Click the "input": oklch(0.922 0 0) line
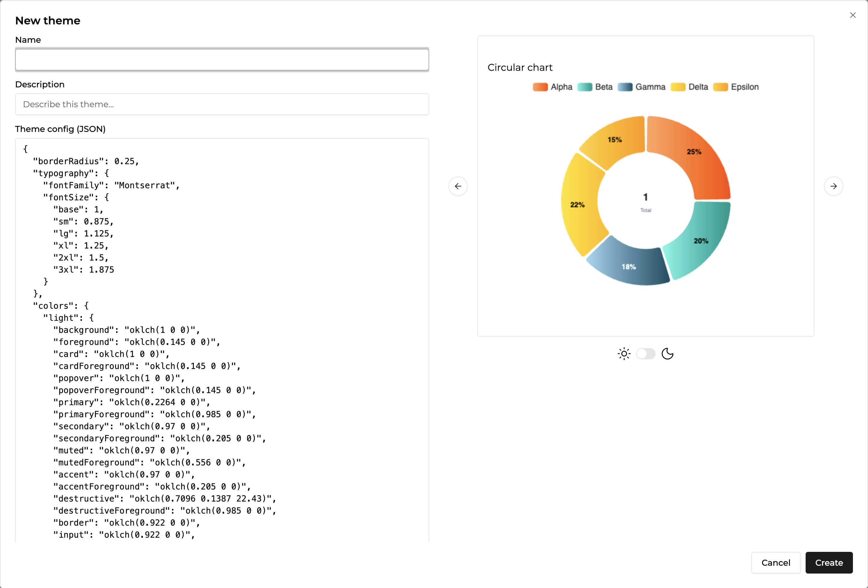The image size is (868, 588). (x=124, y=535)
